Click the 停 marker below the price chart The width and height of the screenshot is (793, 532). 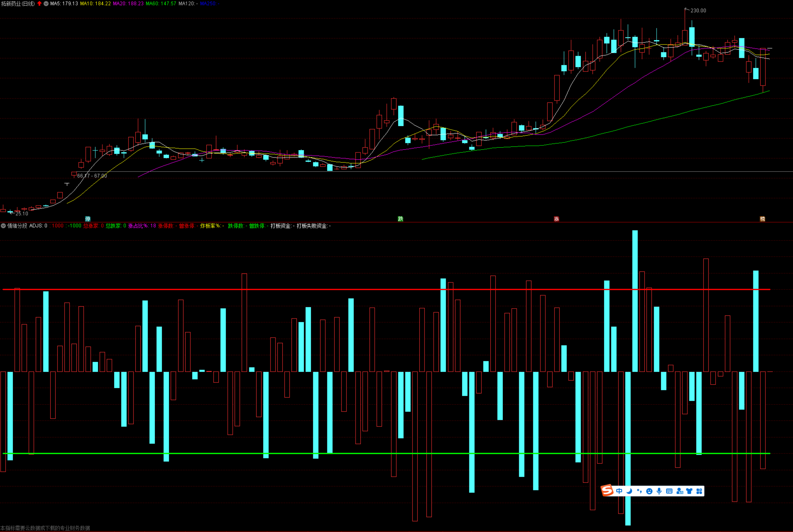click(88, 219)
